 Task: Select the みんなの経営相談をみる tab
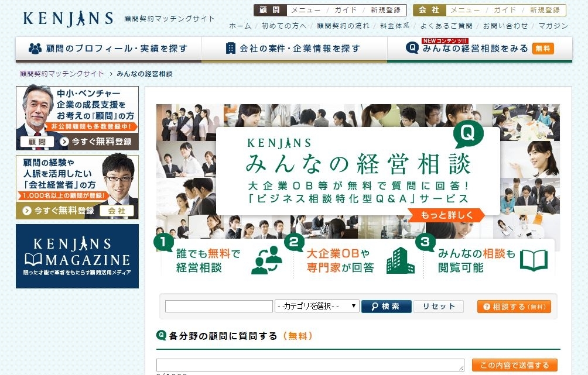point(480,49)
